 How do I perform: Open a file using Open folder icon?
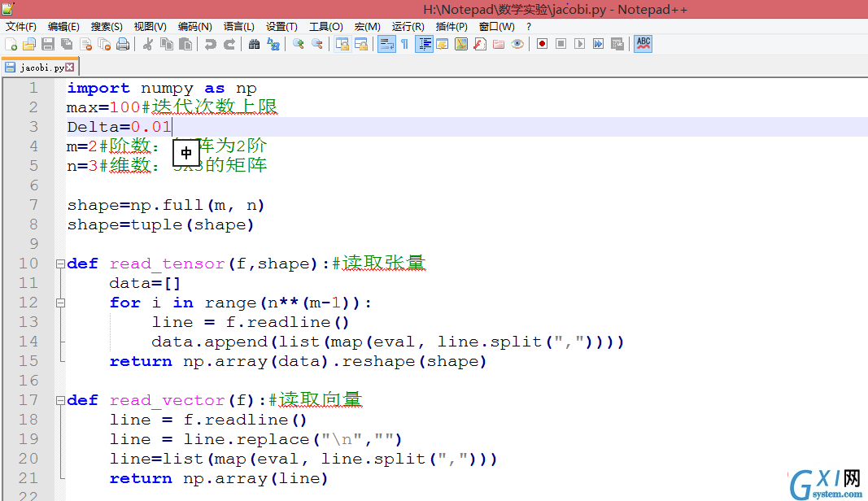[x=29, y=44]
